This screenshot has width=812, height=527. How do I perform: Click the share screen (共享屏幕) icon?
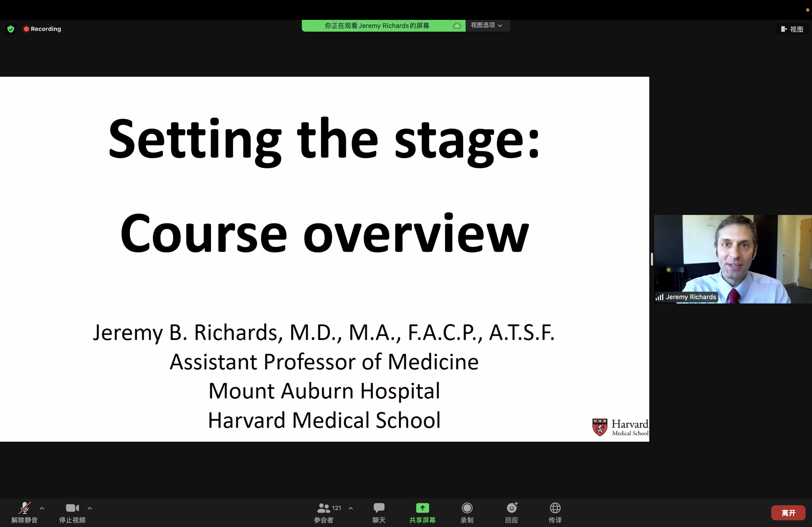(x=422, y=508)
